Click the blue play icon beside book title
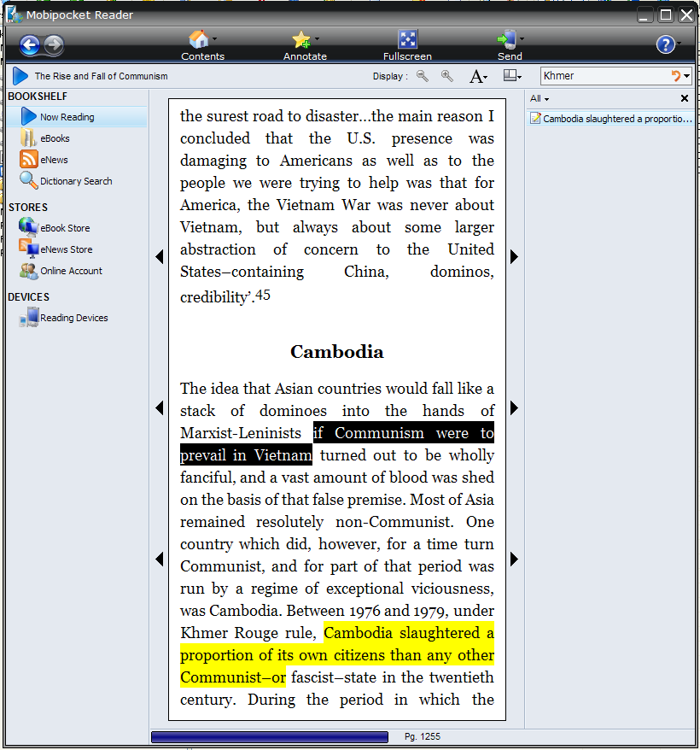Image resolution: width=700 pixels, height=750 pixels. [x=20, y=76]
